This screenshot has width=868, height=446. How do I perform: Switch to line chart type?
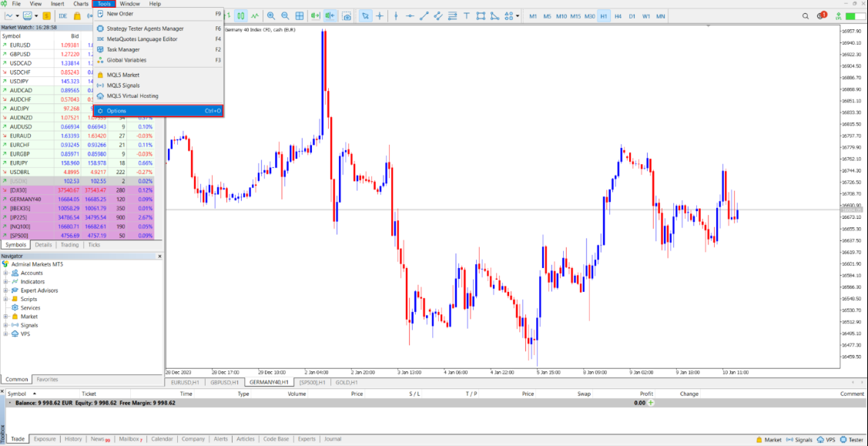[x=256, y=16]
